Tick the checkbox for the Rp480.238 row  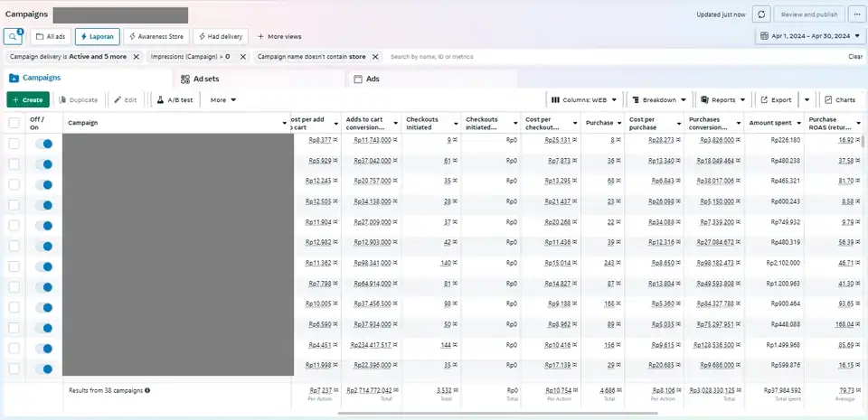(x=14, y=164)
